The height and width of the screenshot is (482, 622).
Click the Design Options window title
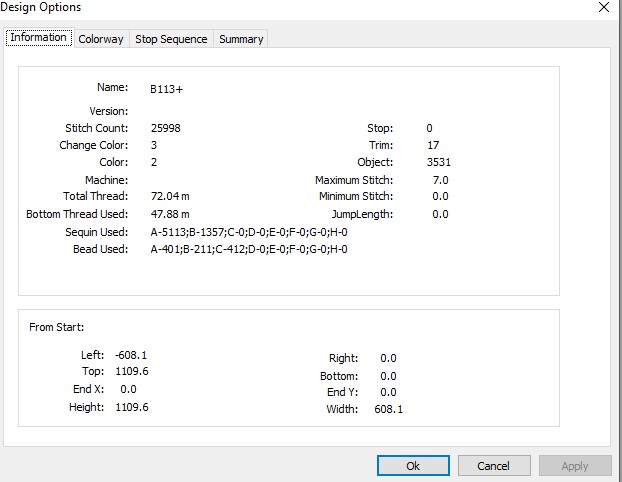pos(40,7)
